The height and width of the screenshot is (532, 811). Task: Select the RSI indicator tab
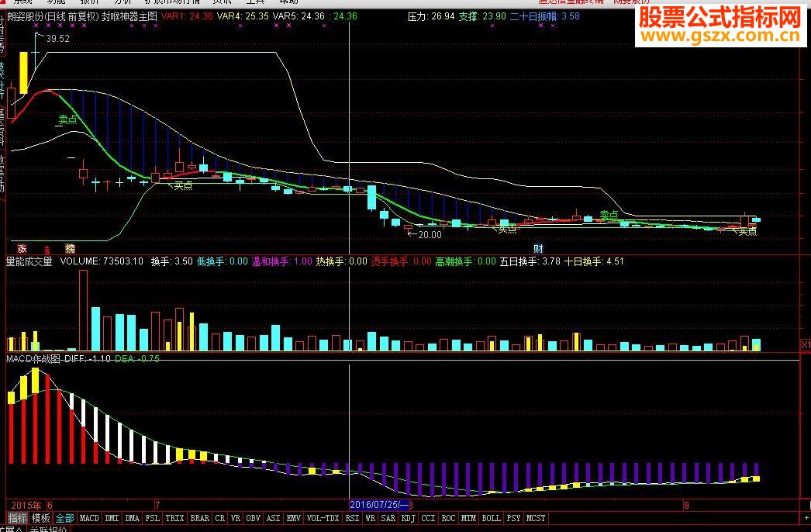pos(352,518)
